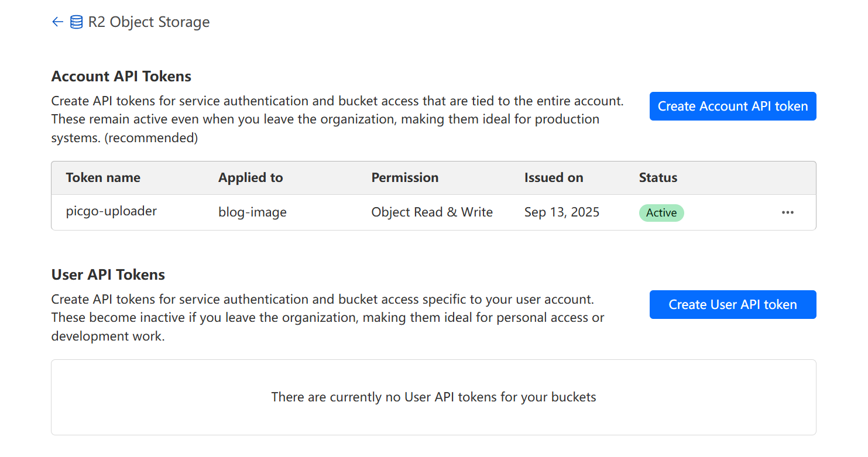
Task: Open the picgo-uploader token three-dot menu
Action: [788, 212]
